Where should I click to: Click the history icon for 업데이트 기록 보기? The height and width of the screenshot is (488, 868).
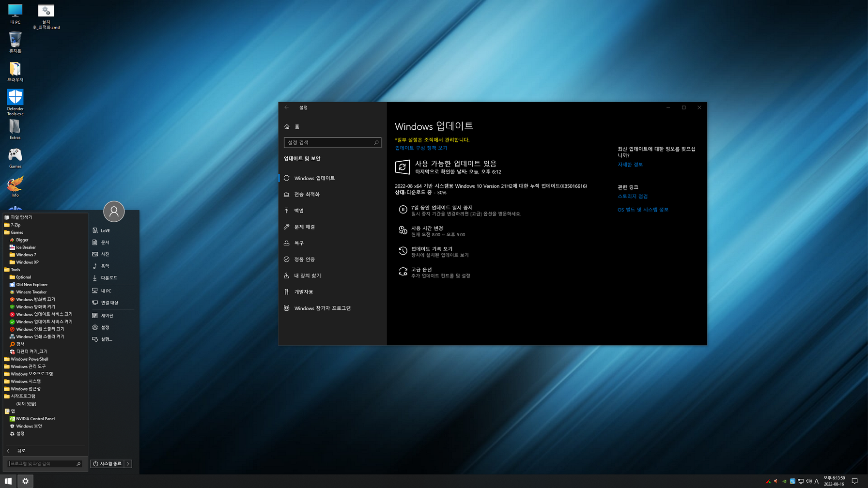tap(403, 251)
